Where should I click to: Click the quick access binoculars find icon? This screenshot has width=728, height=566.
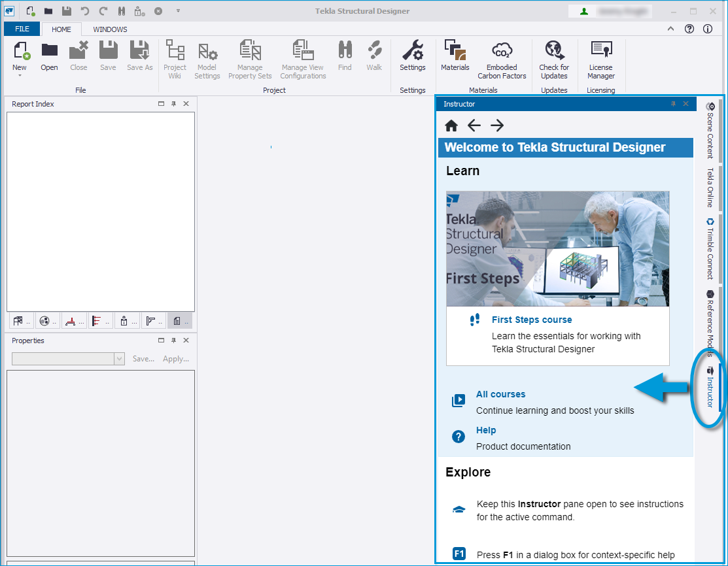coord(121,10)
